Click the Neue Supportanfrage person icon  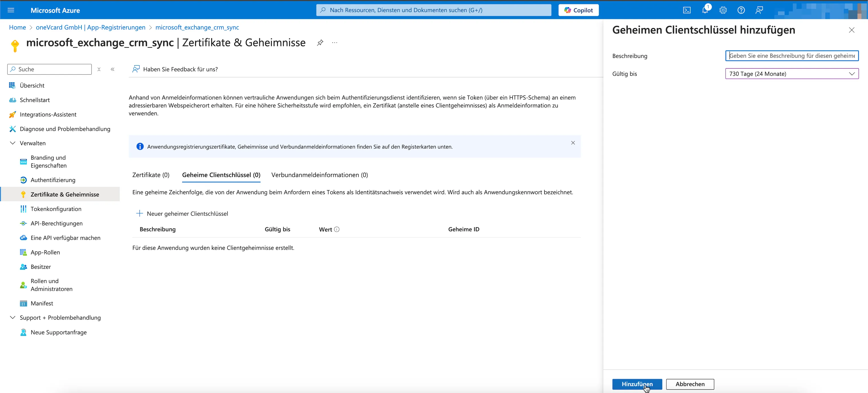pyautogui.click(x=23, y=332)
